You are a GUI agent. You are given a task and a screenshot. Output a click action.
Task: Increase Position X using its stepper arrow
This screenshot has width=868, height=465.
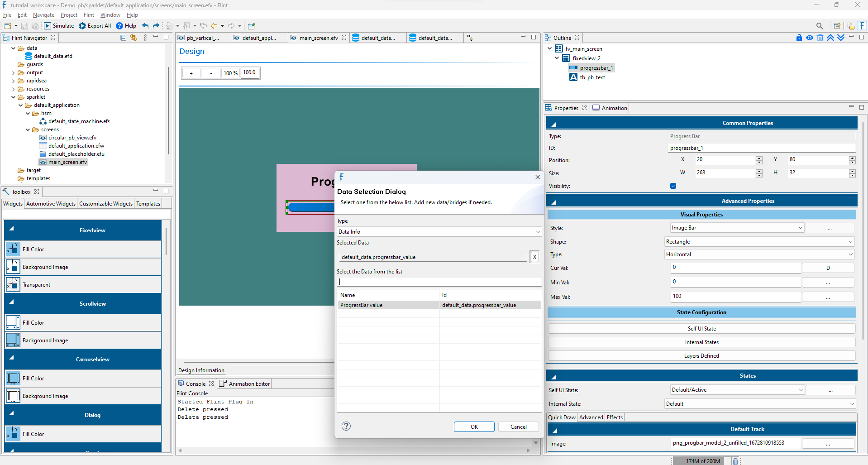(x=759, y=158)
